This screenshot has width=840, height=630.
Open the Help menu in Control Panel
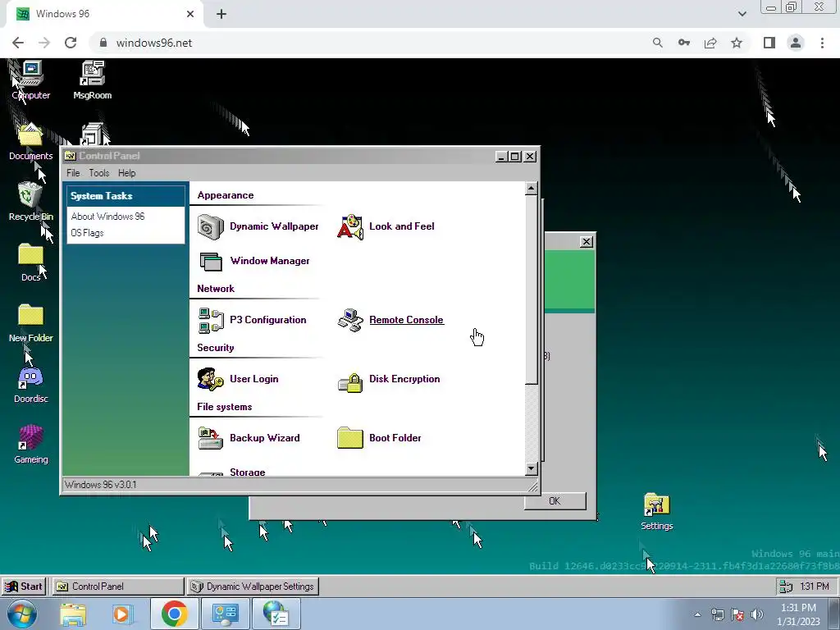127,173
